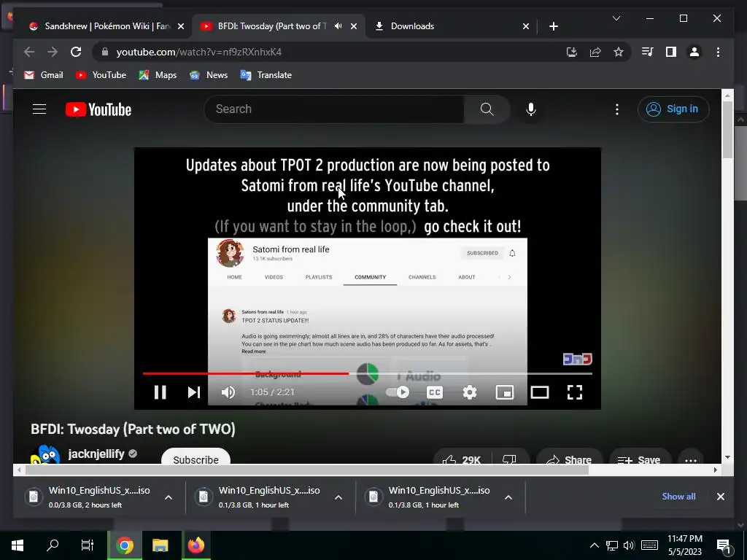This screenshot has height=560, width=747.
Task: Show all downloads
Action: [678, 496]
